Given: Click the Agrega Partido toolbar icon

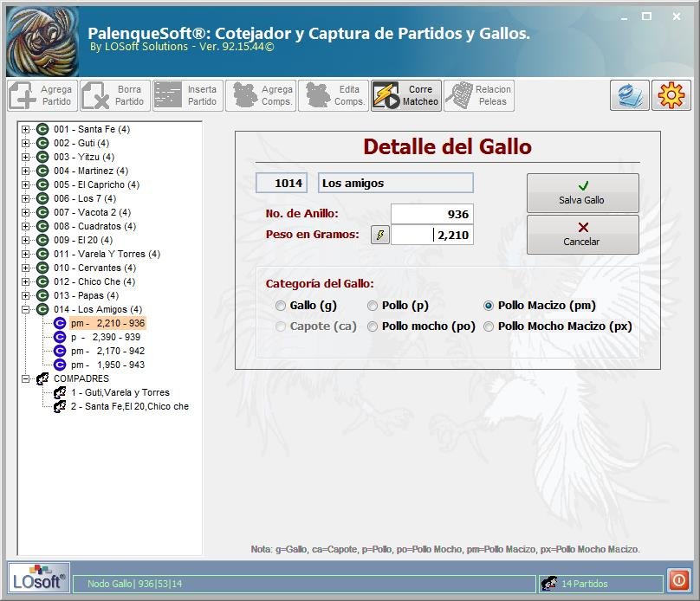Looking at the screenshot, I should (42, 95).
